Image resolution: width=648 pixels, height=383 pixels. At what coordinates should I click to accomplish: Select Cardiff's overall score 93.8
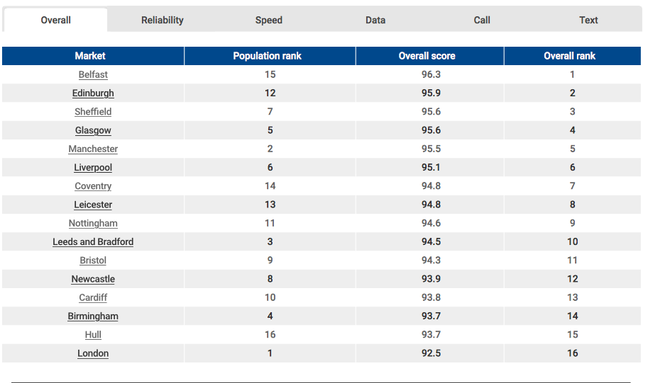pyautogui.click(x=431, y=297)
